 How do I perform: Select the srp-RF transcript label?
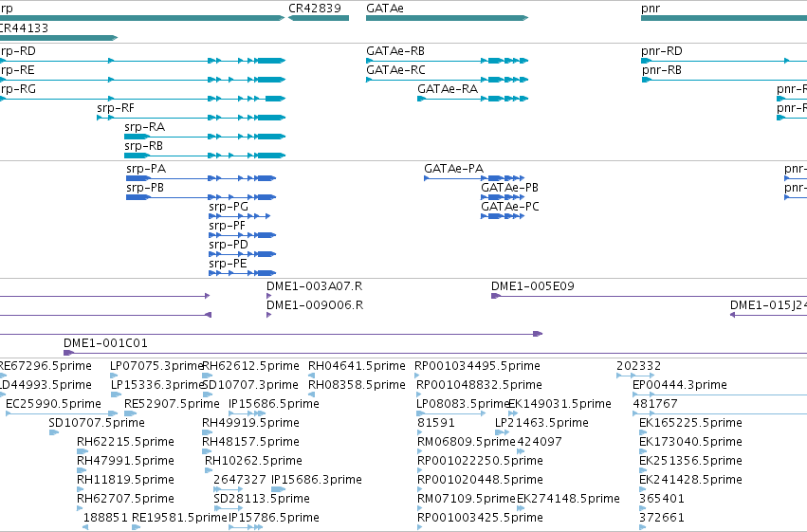click(116, 108)
